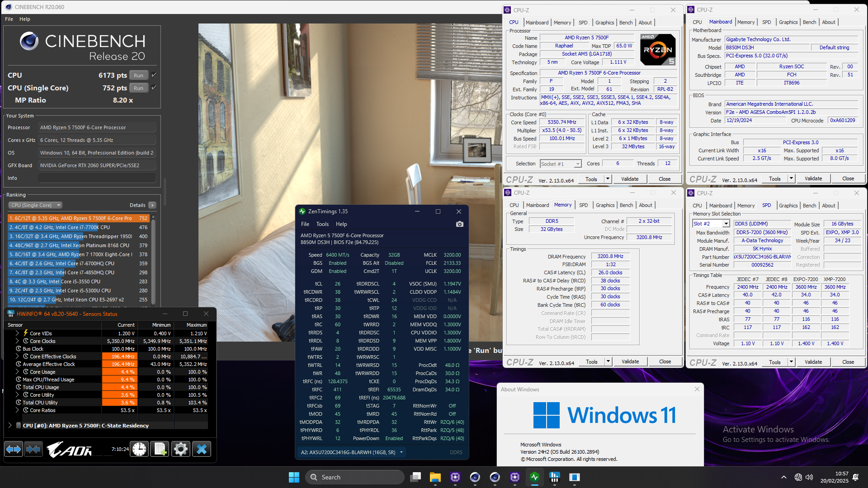Click Default string button in Mainboard window
Viewport: 868px width, 488px height.
(x=834, y=47)
